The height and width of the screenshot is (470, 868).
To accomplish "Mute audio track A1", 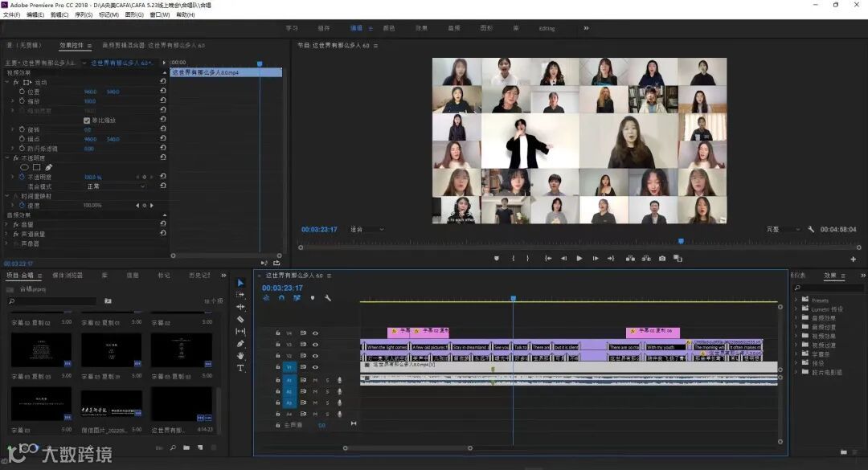I will point(315,380).
